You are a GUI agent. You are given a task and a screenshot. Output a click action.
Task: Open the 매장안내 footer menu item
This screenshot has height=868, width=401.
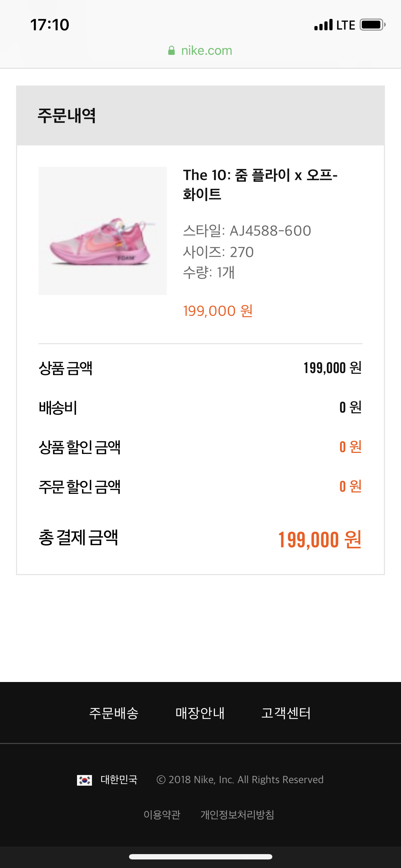point(200,713)
